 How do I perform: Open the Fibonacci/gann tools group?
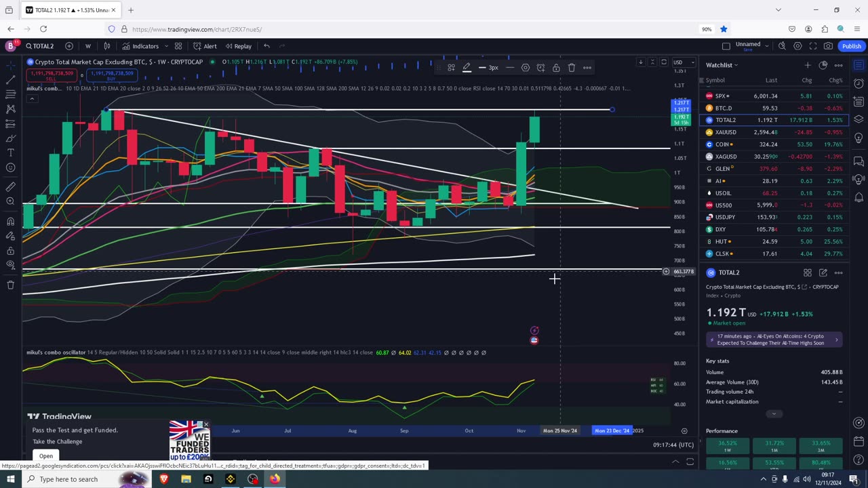tap(10, 94)
